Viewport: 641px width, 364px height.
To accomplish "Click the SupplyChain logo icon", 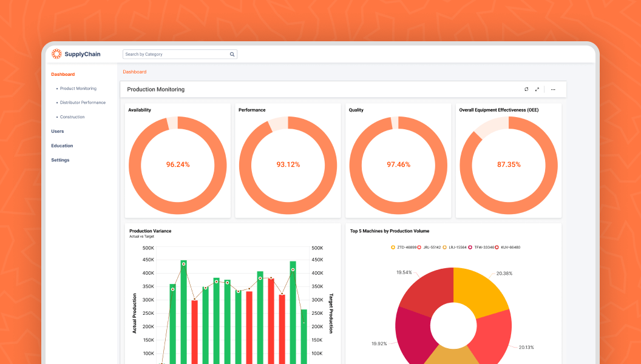I will coord(56,54).
